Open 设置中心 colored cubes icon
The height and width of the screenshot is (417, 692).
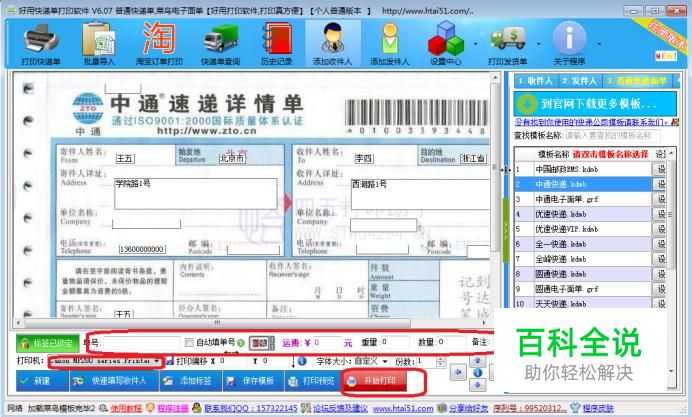point(446,44)
